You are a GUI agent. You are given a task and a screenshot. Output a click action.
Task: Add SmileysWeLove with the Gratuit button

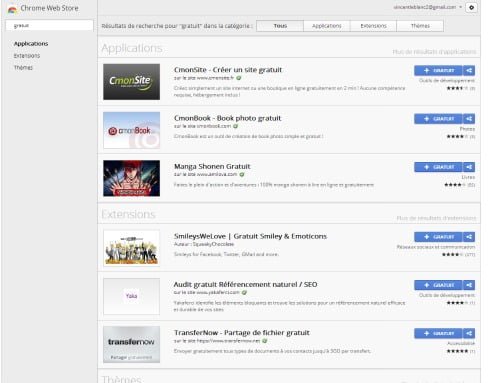438,237
